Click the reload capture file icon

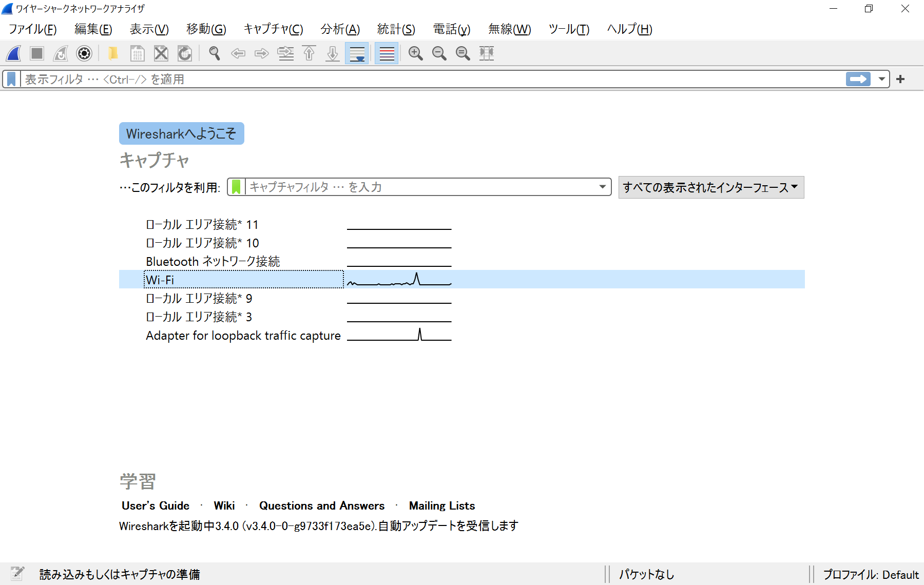point(185,53)
